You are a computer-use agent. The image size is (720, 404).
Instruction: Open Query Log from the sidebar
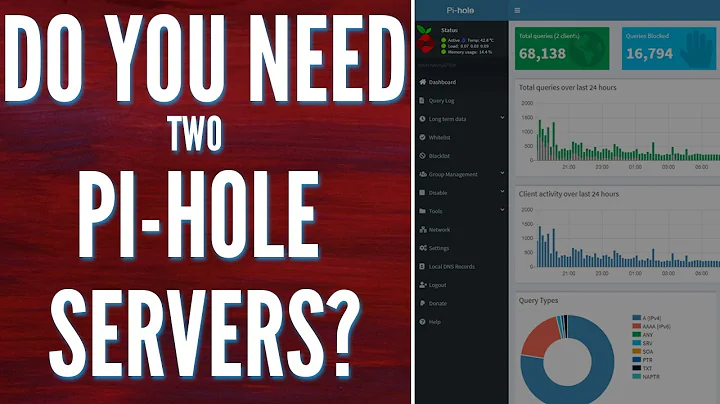click(x=437, y=101)
